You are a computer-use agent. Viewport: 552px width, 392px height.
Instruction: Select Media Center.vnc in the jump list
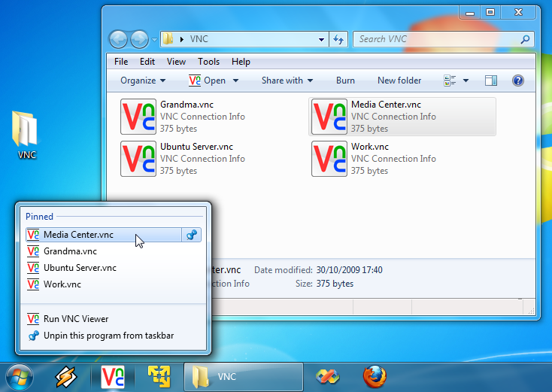[104, 235]
